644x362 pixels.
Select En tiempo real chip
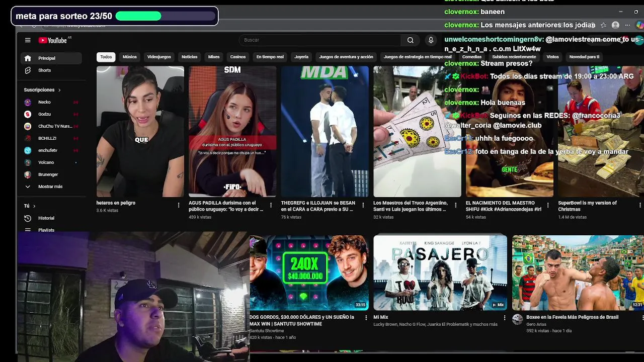pyautogui.click(x=270, y=57)
